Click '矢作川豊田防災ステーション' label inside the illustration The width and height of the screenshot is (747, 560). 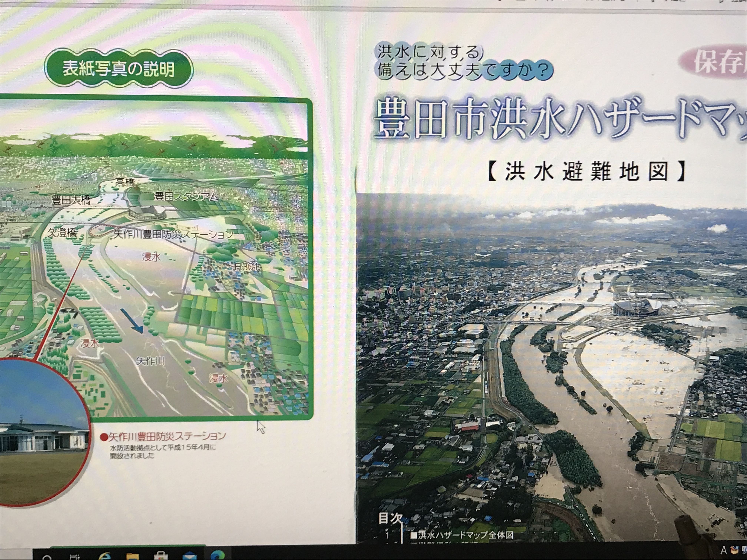(174, 234)
